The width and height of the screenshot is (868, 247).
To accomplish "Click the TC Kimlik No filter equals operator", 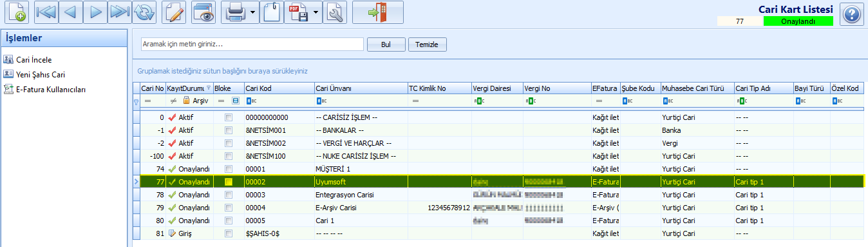I will [415, 101].
